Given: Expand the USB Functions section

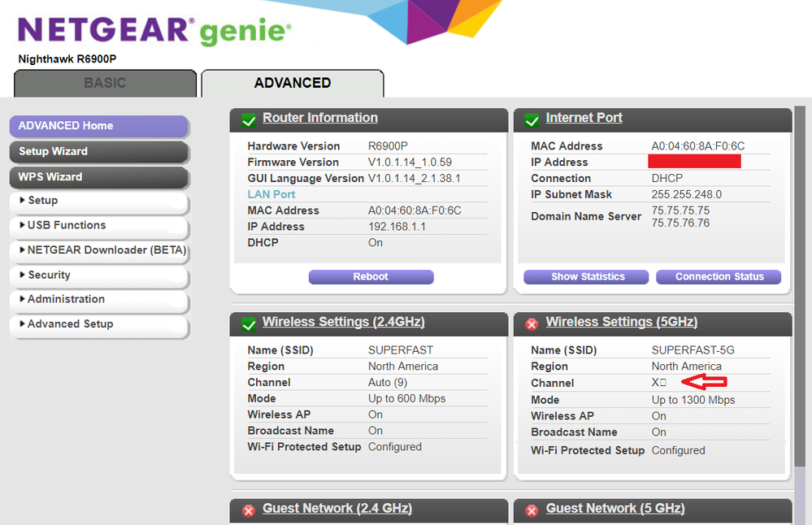Looking at the screenshot, I should coord(98,225).
